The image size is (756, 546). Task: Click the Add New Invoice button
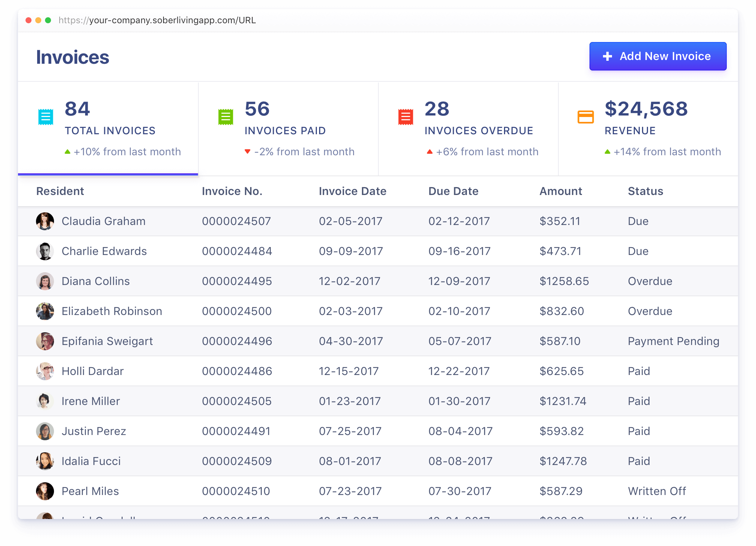click(658, 56)
